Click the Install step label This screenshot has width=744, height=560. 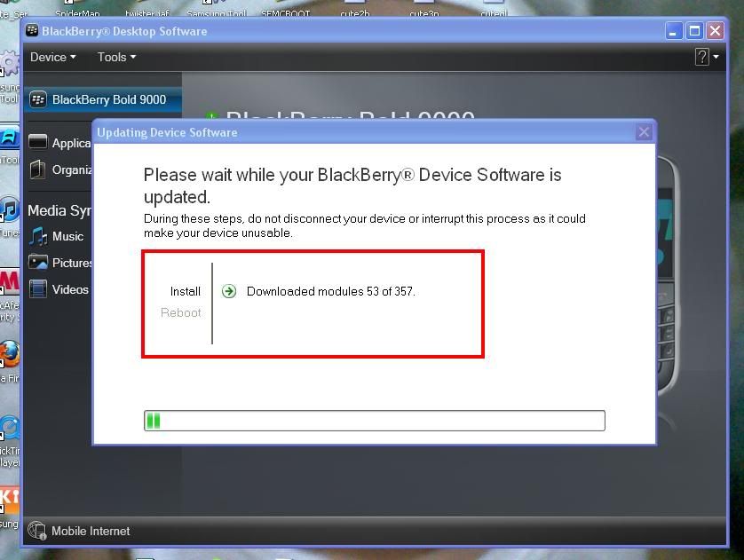185,291
